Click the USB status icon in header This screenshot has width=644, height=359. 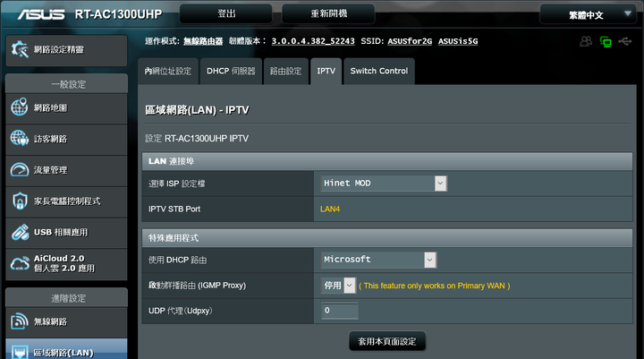click(x=624, y=41)
